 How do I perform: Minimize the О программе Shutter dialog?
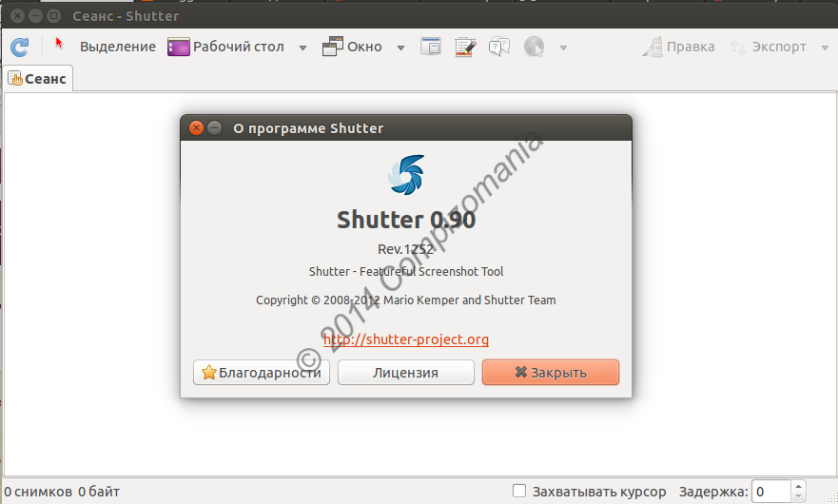214,127
